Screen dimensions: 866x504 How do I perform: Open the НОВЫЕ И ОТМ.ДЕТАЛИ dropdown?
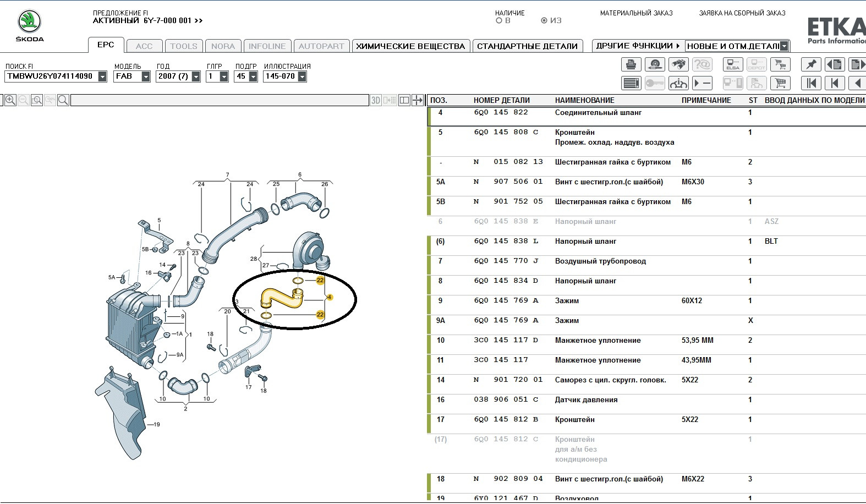click(x=784, y=46)
